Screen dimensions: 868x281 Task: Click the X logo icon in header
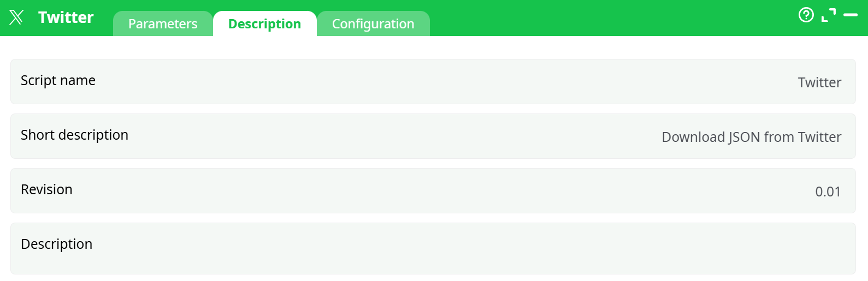[16, 17]
